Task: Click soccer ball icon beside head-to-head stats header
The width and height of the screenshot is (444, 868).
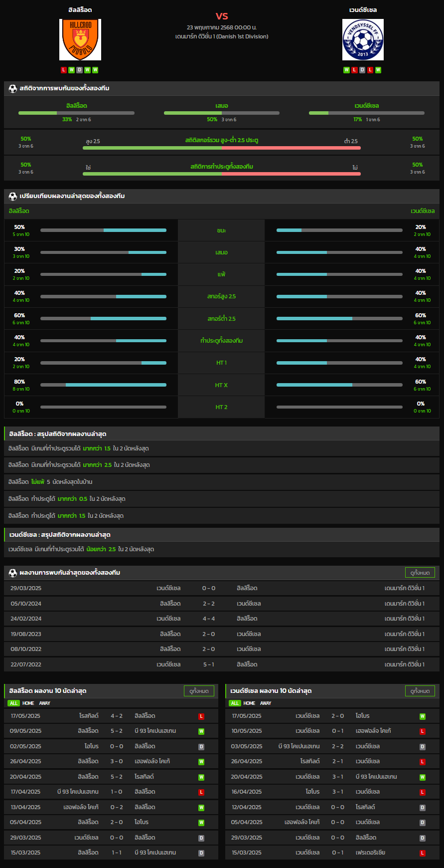Action: [x=13, y=88]
